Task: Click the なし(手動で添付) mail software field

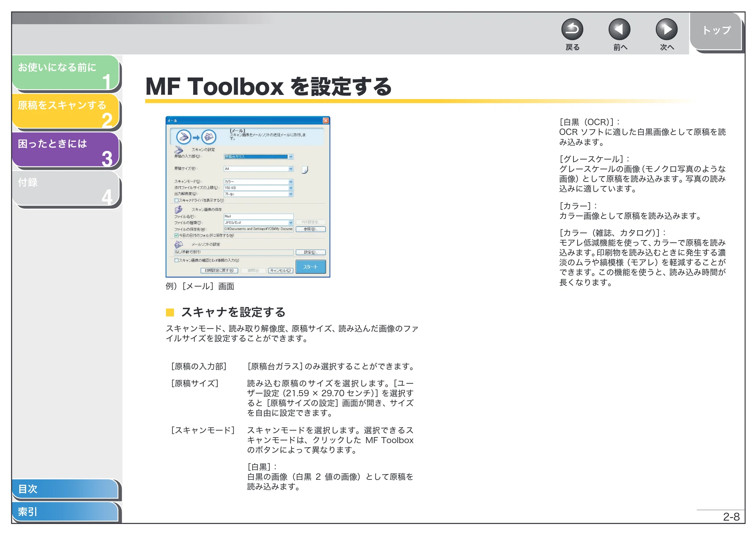Action: click(234, 252)
